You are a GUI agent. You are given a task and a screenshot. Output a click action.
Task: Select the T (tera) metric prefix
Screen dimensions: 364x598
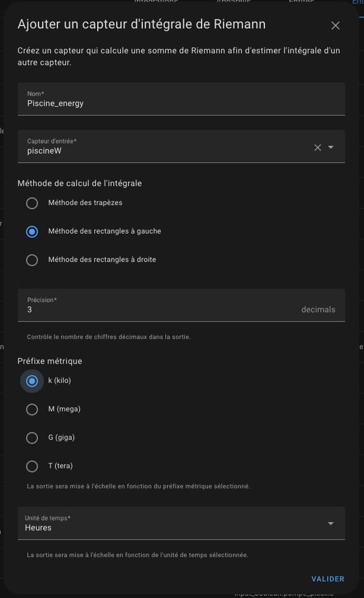tap(32, 466)
